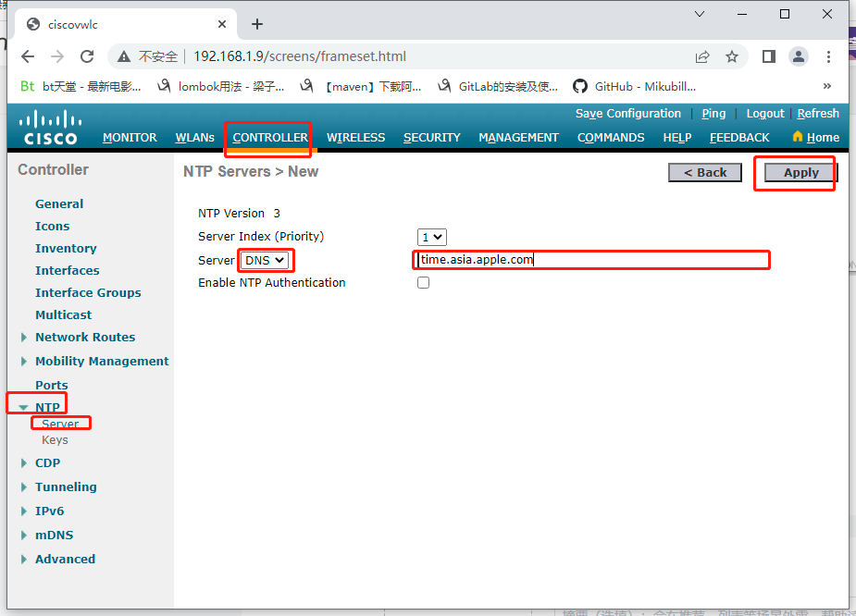Click the Logout link
The image size is (856, 616).
pos(764,113)
